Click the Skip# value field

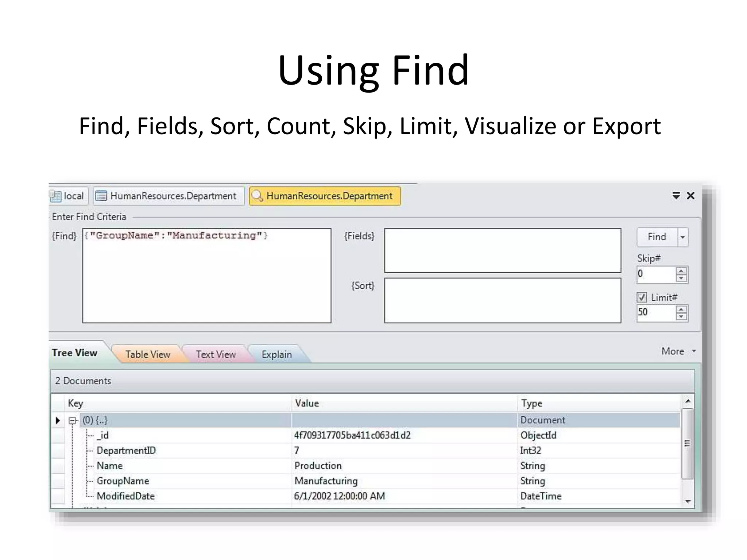click(656, 274)
